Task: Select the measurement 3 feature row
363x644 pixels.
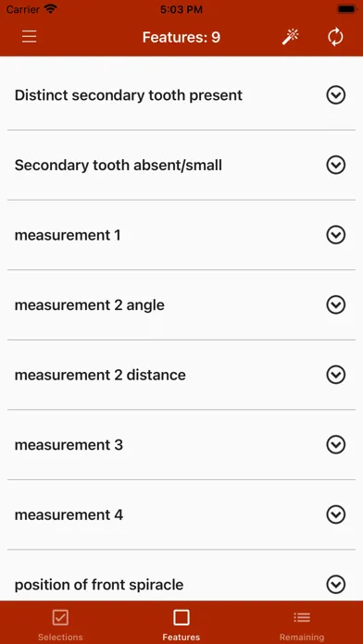Action: coord(181,444)
